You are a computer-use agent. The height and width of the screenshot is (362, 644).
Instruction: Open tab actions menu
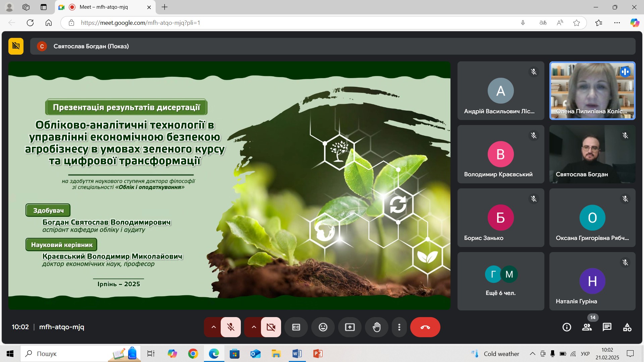pos(44,7)
